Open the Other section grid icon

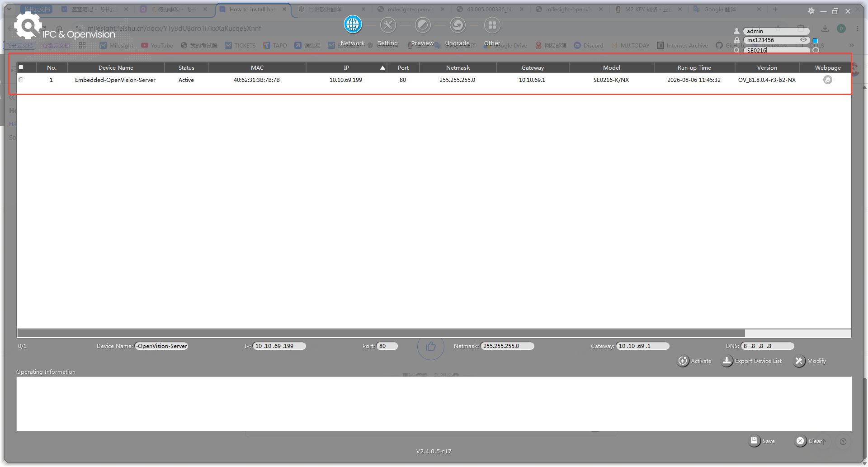click(492, 25)
